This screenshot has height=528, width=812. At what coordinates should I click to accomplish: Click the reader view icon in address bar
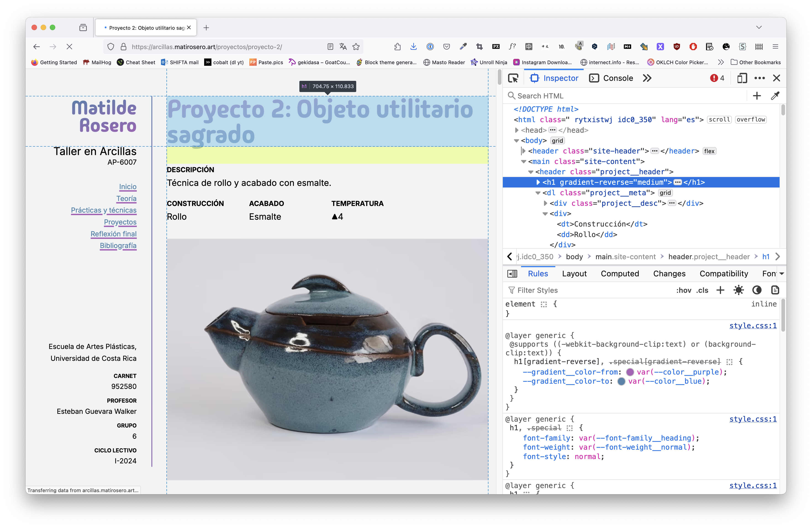[x=330, y=47]
